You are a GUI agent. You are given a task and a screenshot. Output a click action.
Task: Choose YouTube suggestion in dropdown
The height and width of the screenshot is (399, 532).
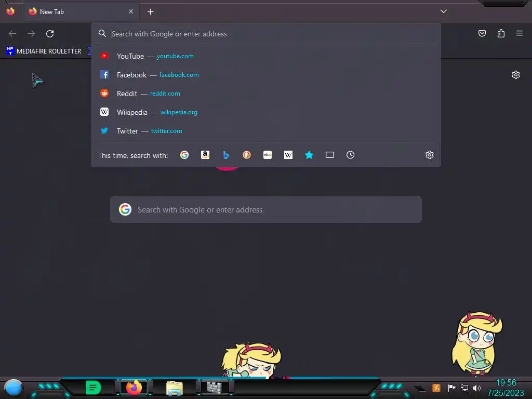(x=266, y=56)
